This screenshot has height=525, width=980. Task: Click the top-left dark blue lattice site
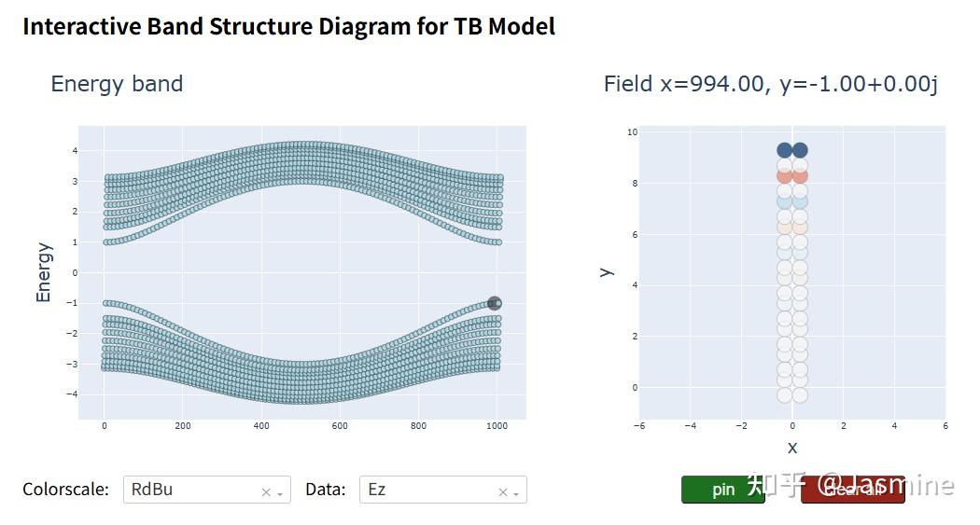785,150
